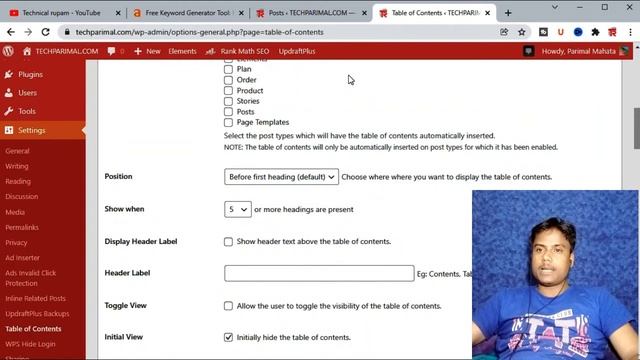Open Rank Math SEO menu
Image resolution: width=640 pixels, height=360 pixels.
237,51
